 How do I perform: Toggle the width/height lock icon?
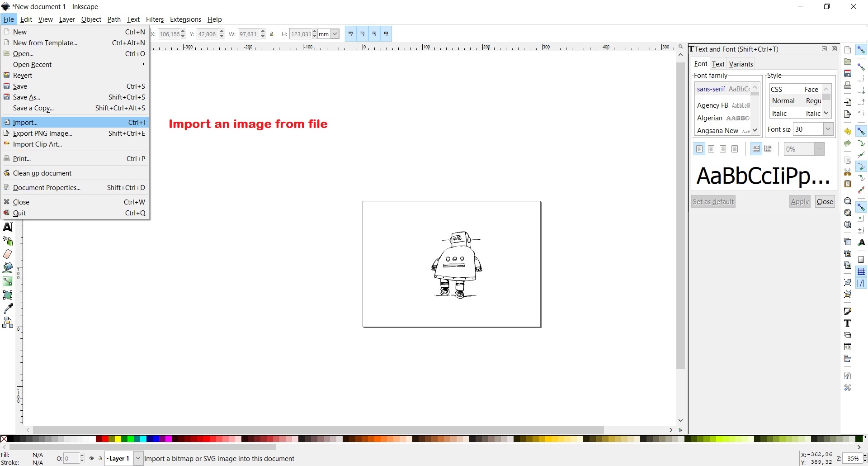(272, 34)
